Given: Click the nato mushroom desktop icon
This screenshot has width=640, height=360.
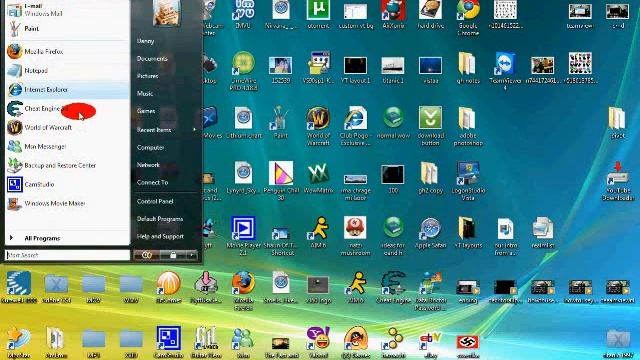Looking at the screenshot, I should (355, 236).
